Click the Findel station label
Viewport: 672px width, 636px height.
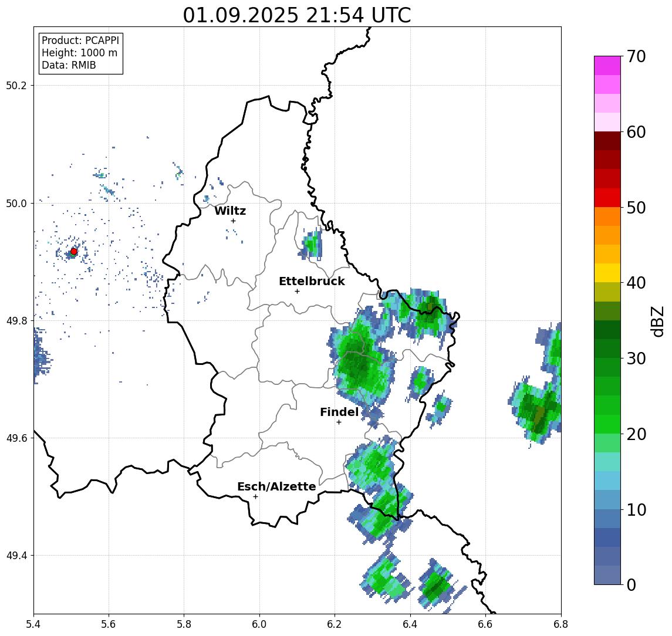339,412
